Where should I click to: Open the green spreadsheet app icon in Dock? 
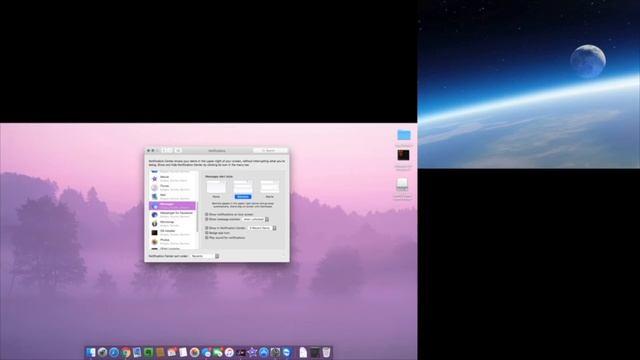pos(149,352)
